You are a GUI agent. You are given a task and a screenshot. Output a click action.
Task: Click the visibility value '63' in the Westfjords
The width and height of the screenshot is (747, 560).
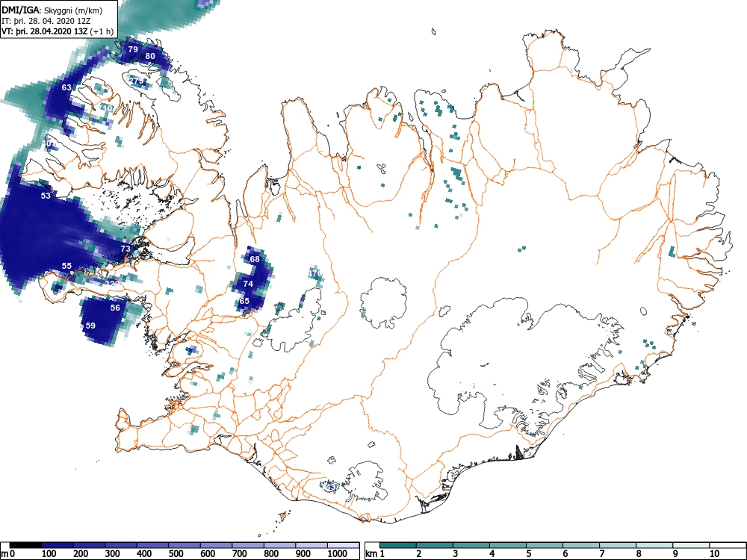[66, 87]
